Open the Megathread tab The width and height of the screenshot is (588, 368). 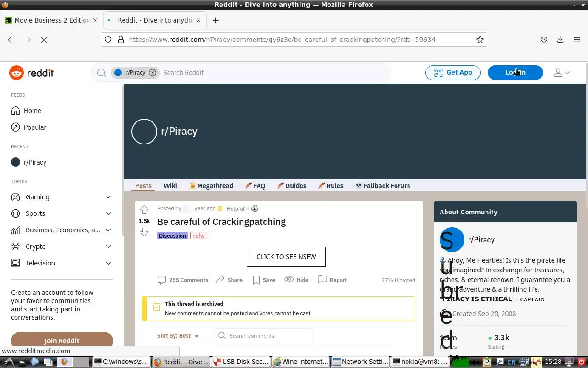211,186
